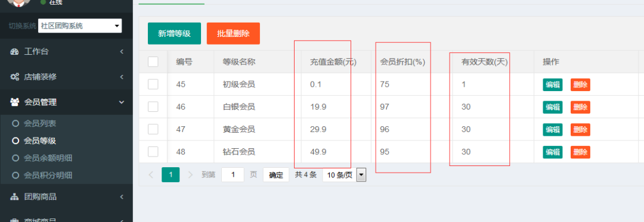This screenshot has height=222, width=644.
Task: Click the 店铺装修 gears icon
Action: pyautogui.click(x=15, y=77)
